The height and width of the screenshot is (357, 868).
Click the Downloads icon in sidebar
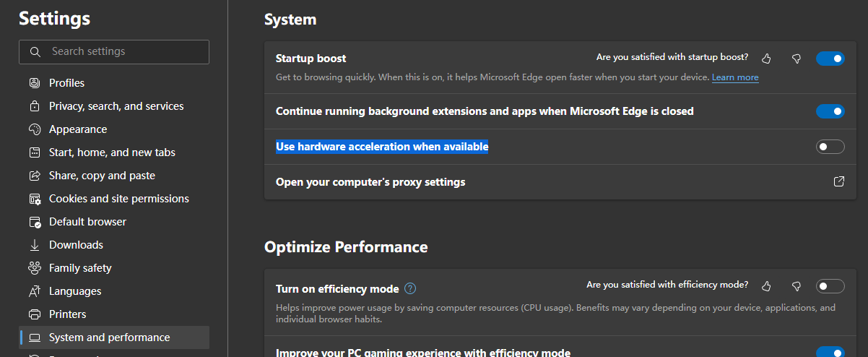[35, 245]
